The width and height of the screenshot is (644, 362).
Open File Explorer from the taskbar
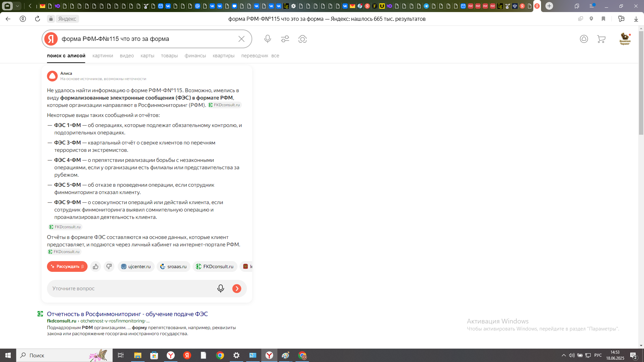coord(138,355)
